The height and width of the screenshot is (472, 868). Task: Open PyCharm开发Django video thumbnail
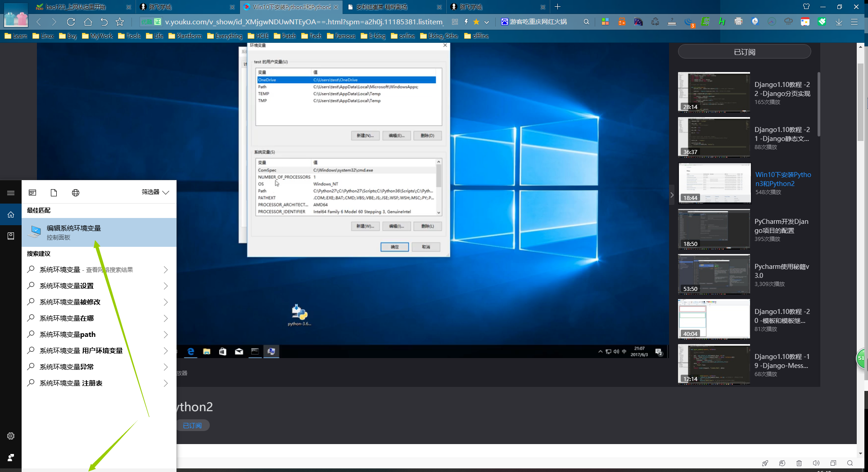coord(714,229)
